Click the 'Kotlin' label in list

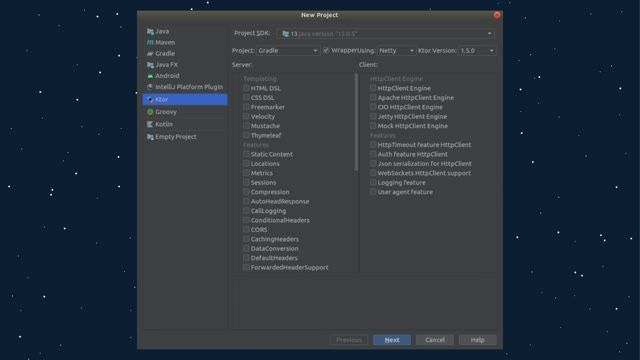pos(164,124)
